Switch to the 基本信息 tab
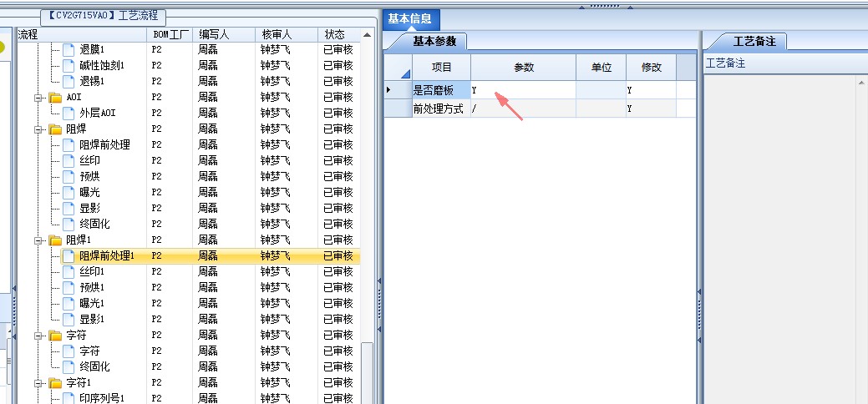The height and width of the screenshot is (404, 868). (x=410, y=19)
